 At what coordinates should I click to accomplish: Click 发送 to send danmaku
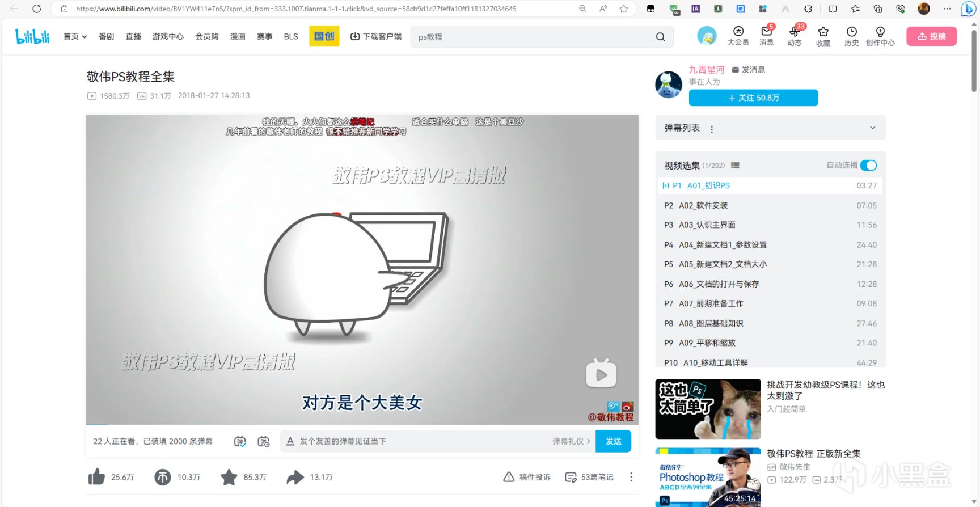point(613,441)
